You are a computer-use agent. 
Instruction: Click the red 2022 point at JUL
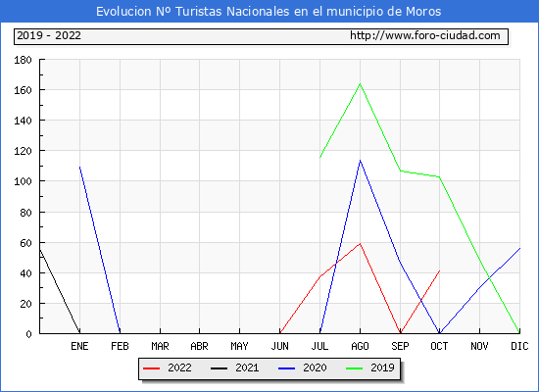pyautogui.click(x=320, y=276)
